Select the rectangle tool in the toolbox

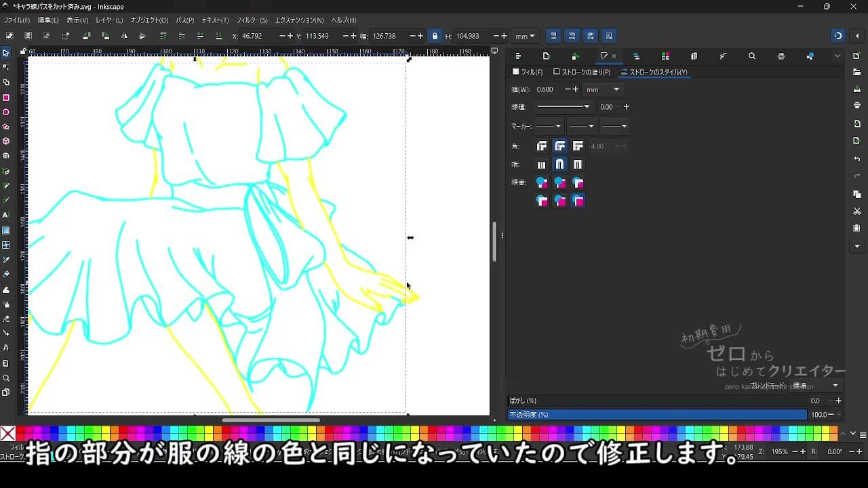click(6, 98)
